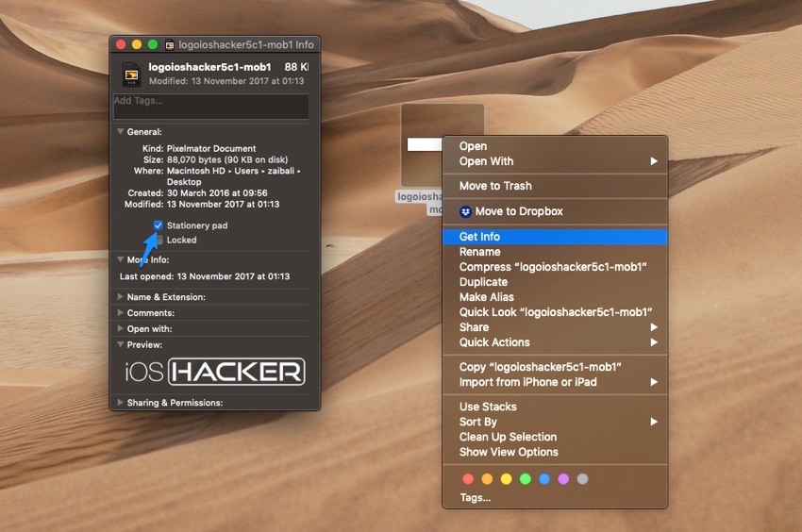Apply the green tag color

(526, 479)
